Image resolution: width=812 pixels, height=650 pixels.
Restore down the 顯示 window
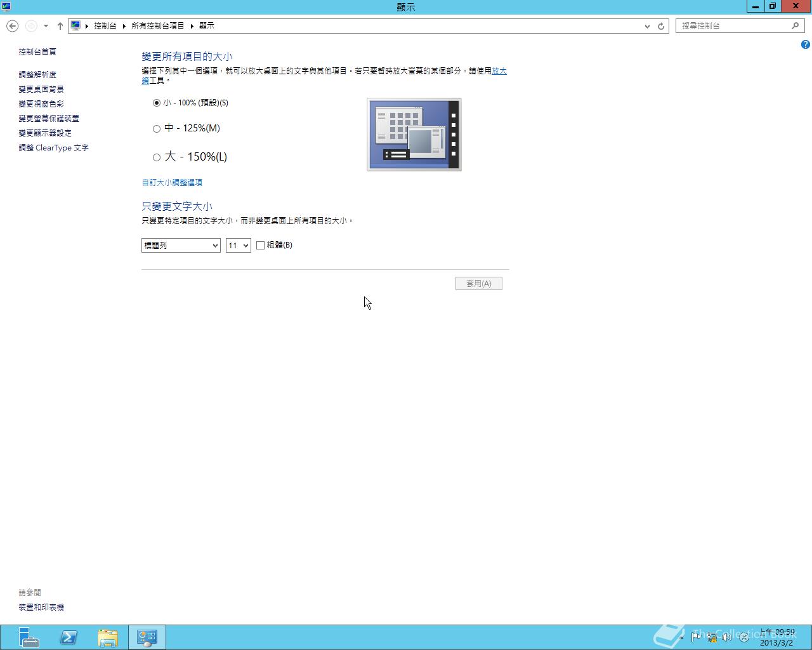(x=772, y=6)
